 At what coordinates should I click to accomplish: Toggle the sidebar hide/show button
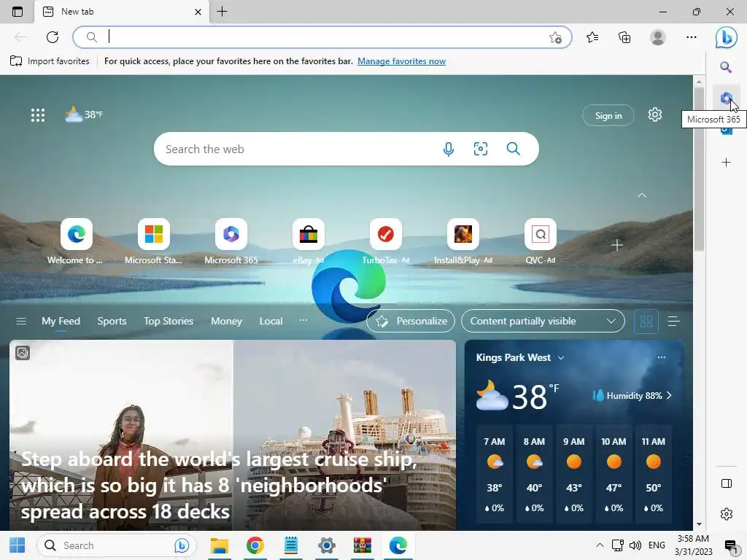726,484
